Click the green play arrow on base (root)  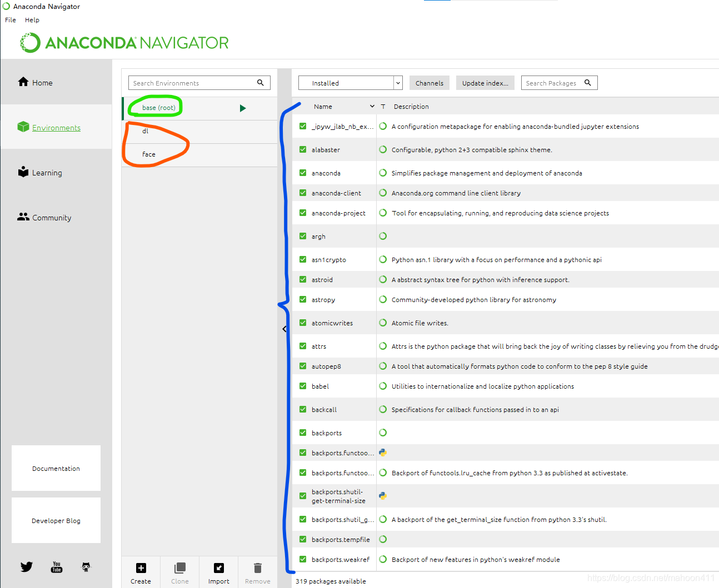click(x=243, y=108)
